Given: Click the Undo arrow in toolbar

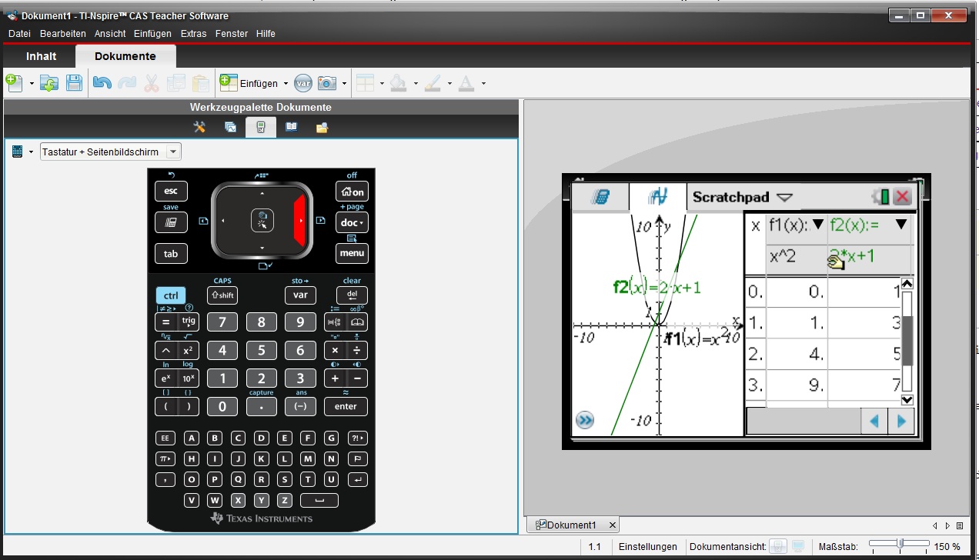Looking at the screenshot, I should coord(102,83).
